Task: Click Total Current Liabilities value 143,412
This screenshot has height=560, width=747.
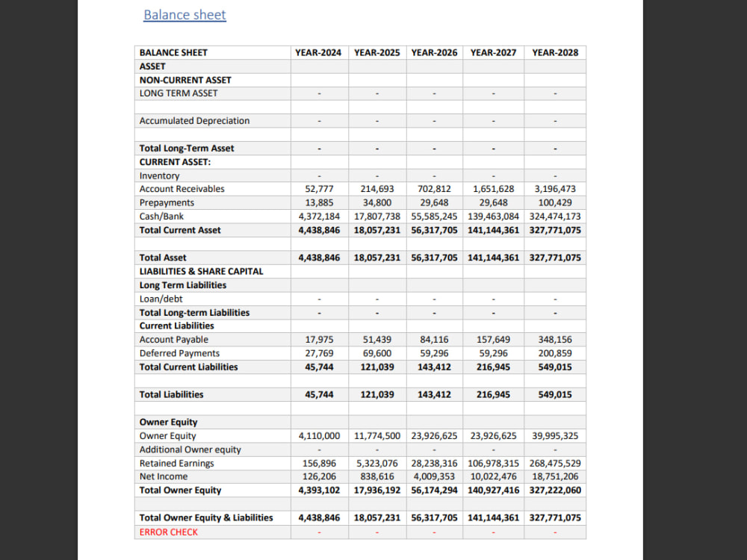Action: point(434,367)
